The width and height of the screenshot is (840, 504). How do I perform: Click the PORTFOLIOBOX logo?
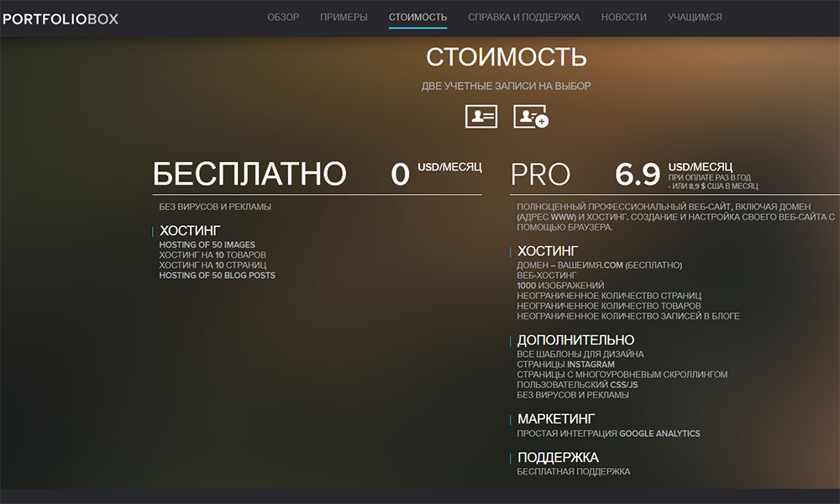[x=60, y=18]
